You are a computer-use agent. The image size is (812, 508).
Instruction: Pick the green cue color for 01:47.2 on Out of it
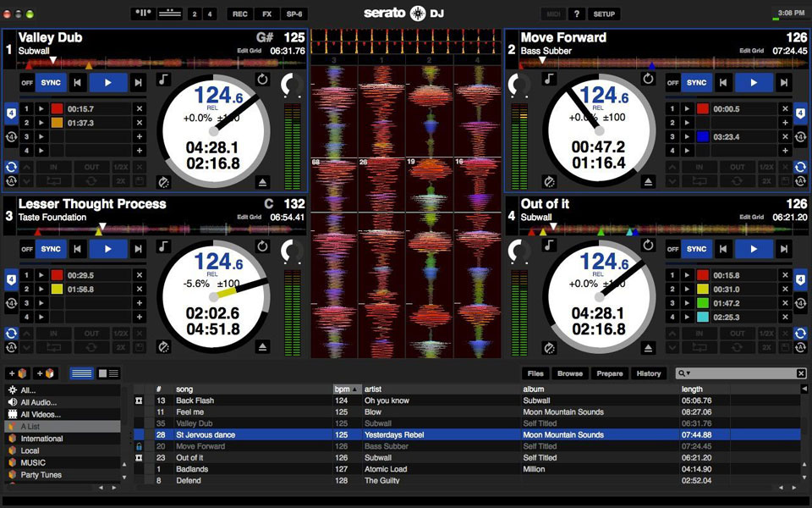click(703, 303)
